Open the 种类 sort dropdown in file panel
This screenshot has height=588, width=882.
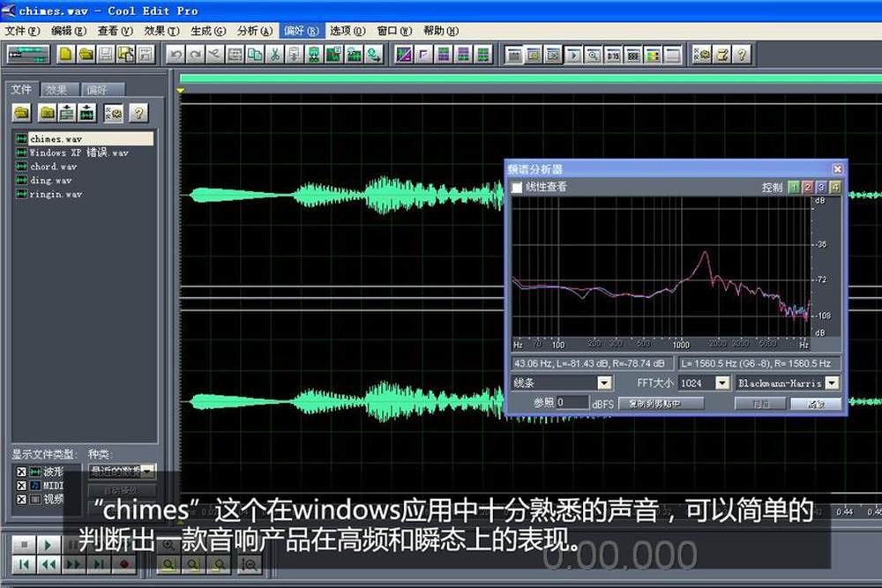point(148,471)
